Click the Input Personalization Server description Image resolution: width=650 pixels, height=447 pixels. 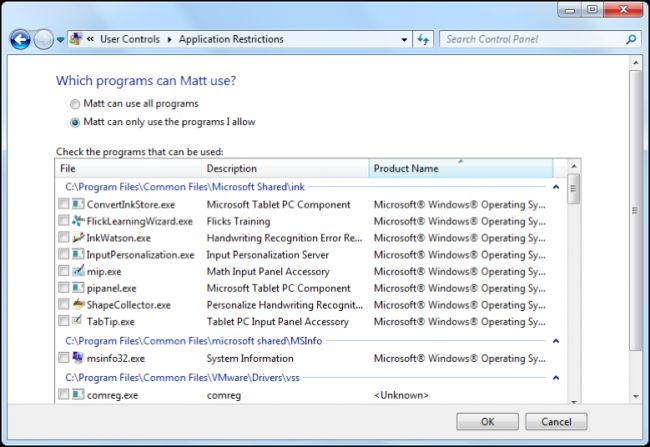pos(268,255)
